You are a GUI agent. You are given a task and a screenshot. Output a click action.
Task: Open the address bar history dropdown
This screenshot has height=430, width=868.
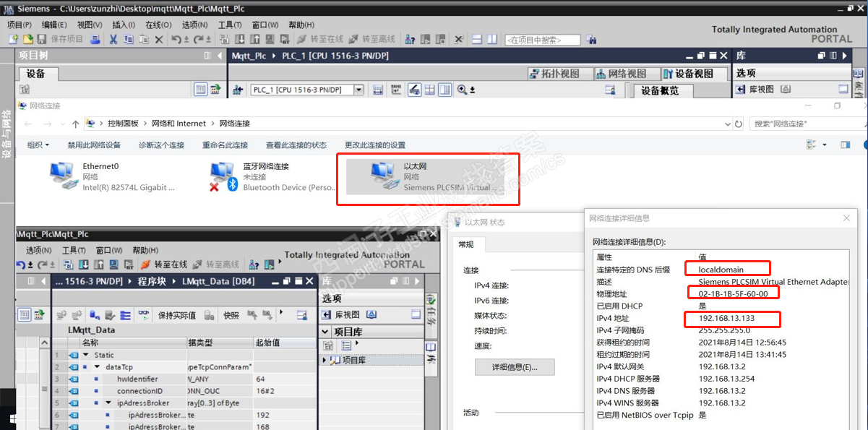pyautogui.click(x=727, y=124)
